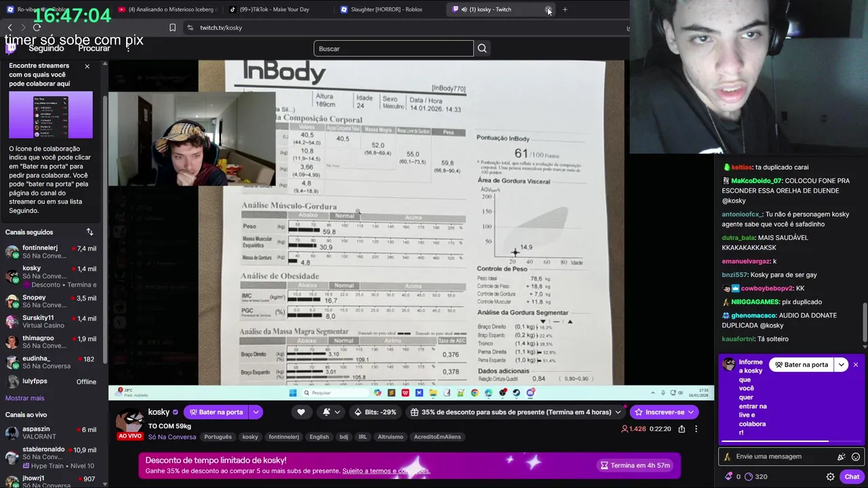Open emote picker smiley icon
868x488 pixels.
[x=856, y=457]
